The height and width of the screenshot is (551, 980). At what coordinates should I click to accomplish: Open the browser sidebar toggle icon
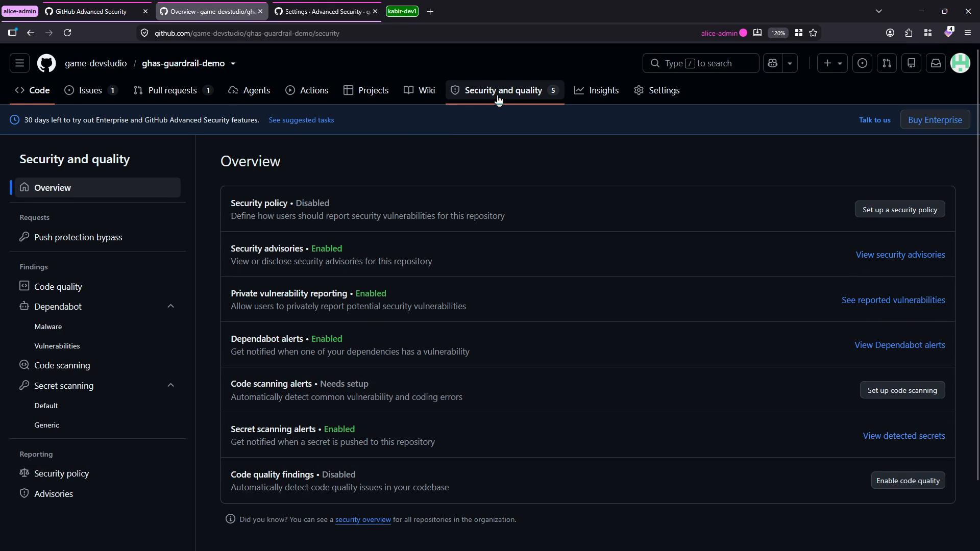[13, 33]
